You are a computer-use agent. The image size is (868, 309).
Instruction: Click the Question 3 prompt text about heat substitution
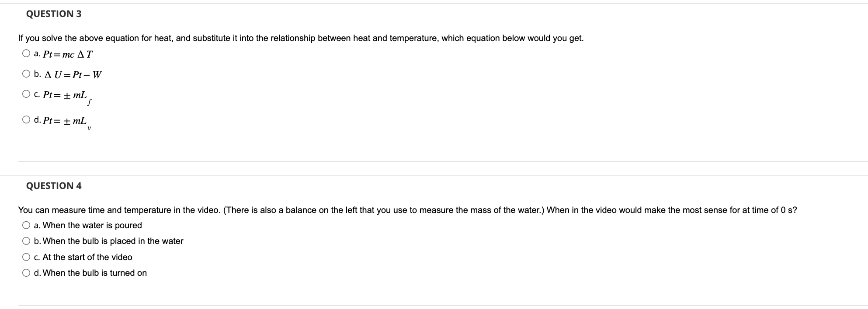point(301,38)
